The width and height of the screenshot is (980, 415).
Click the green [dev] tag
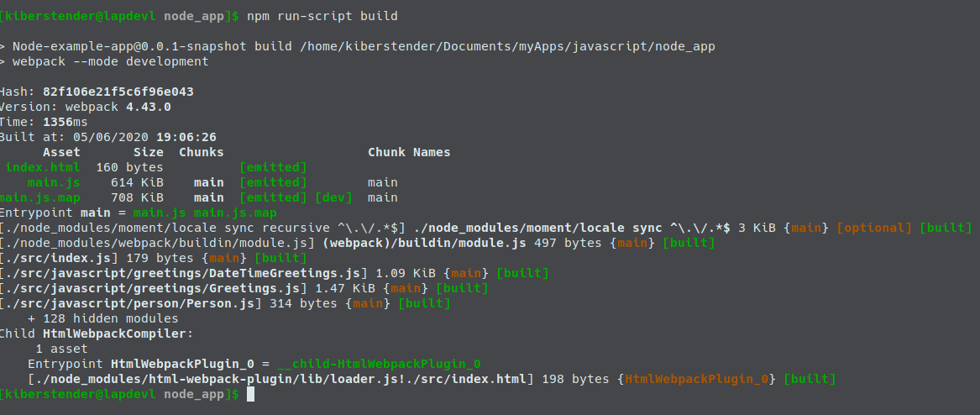[x=333, y=197]
